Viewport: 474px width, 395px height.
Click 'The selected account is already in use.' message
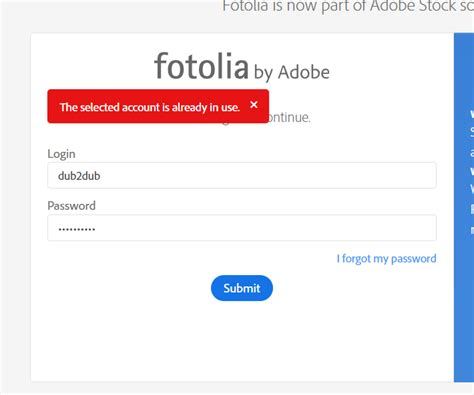150,107
